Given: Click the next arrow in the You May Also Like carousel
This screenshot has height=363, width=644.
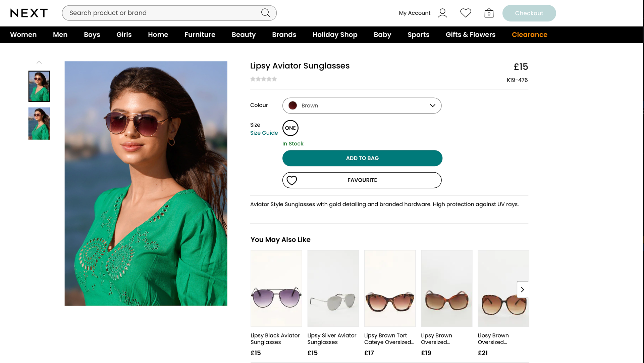Looking at the screenshot, I should point(523,289).
